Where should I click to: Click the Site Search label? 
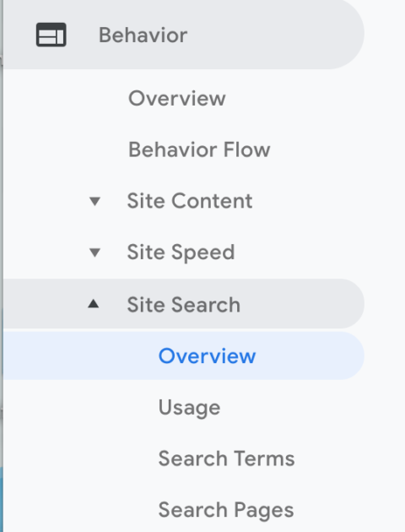click(x=184, y=304)
